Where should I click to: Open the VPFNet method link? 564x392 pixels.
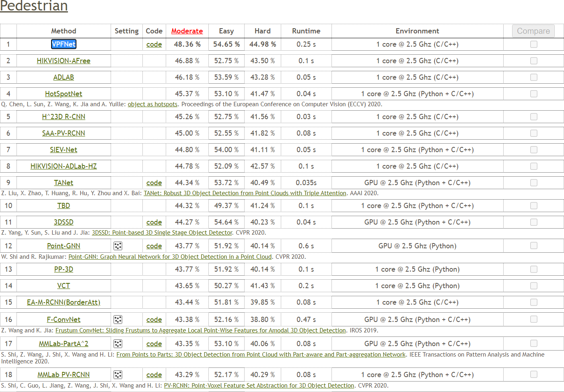(64, 44)
